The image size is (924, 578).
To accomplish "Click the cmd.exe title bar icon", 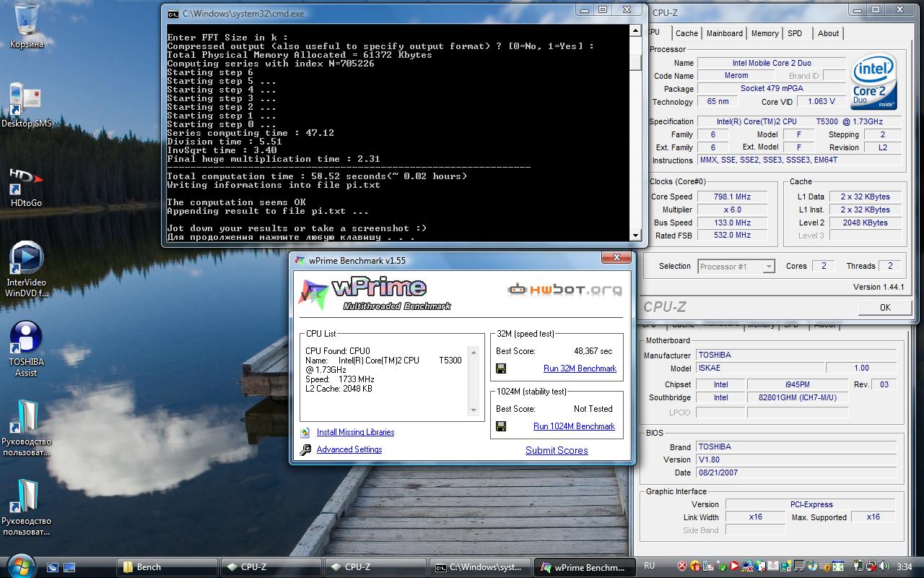I will pyautogui.click(x=173, y=13).
